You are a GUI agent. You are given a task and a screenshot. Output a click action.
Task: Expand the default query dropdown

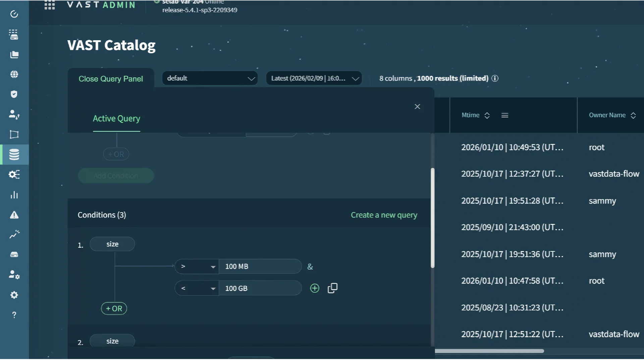coord(210,78)
